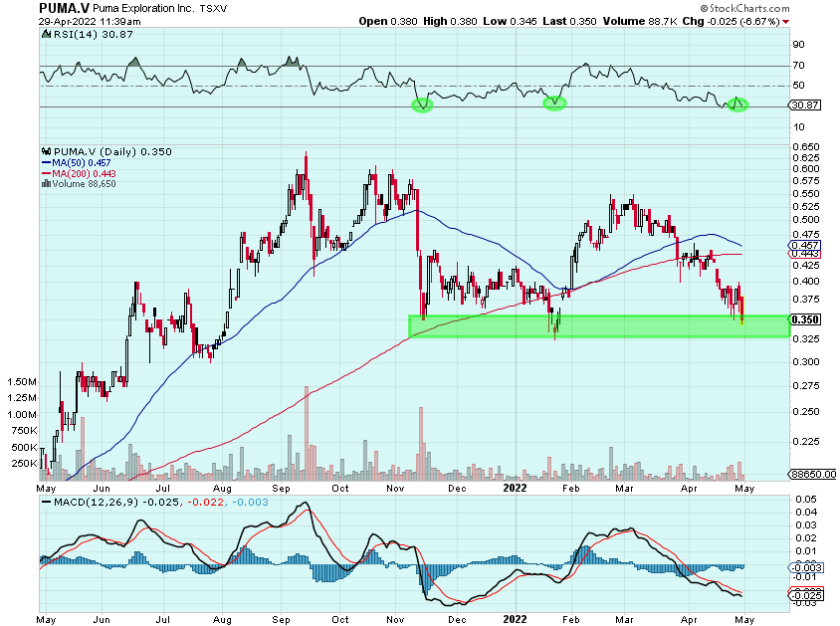Click the 250K label on volume axis
The width and height of the screenshot is (840, 626).
click(24, 463)
